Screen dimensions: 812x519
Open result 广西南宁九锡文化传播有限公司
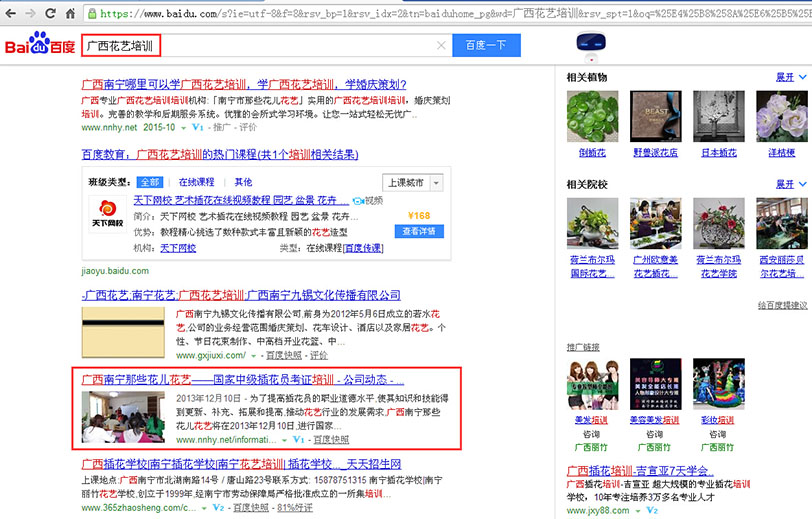click(241, 295)
